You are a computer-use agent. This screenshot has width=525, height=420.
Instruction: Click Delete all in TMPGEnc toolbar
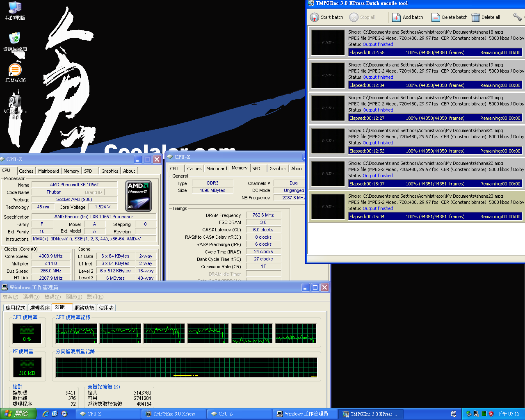coord(486,17)
